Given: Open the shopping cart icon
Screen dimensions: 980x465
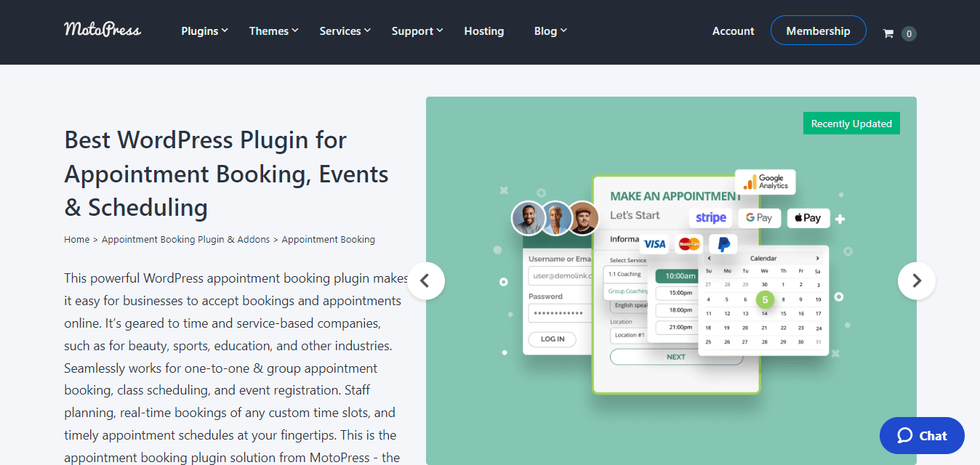Looking at the screenshot, I should pos(888,33).
